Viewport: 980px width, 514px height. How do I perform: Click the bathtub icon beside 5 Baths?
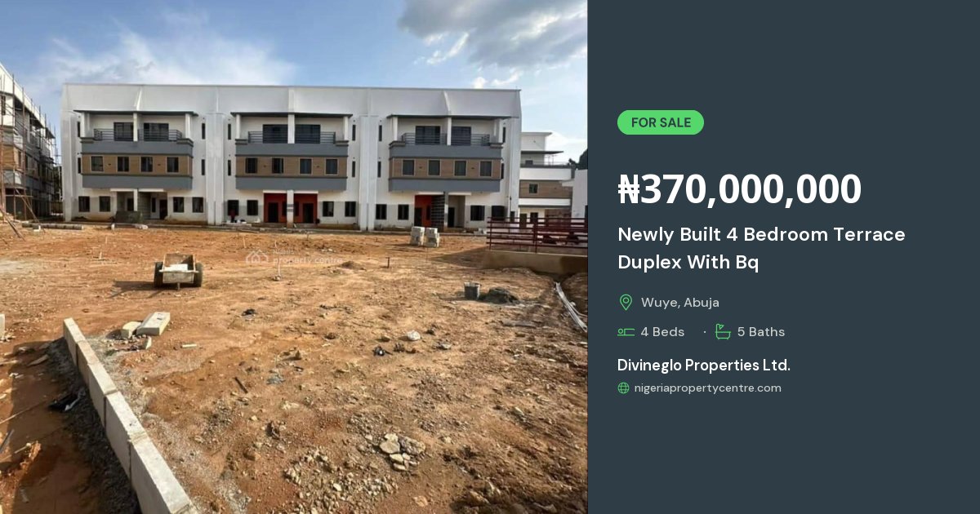[723, 331]
